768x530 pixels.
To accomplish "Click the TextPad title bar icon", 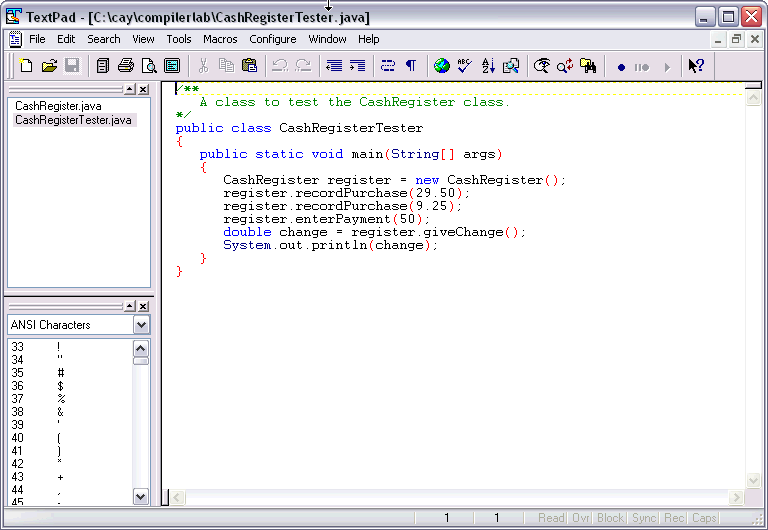I will click(x=13, y=17).
